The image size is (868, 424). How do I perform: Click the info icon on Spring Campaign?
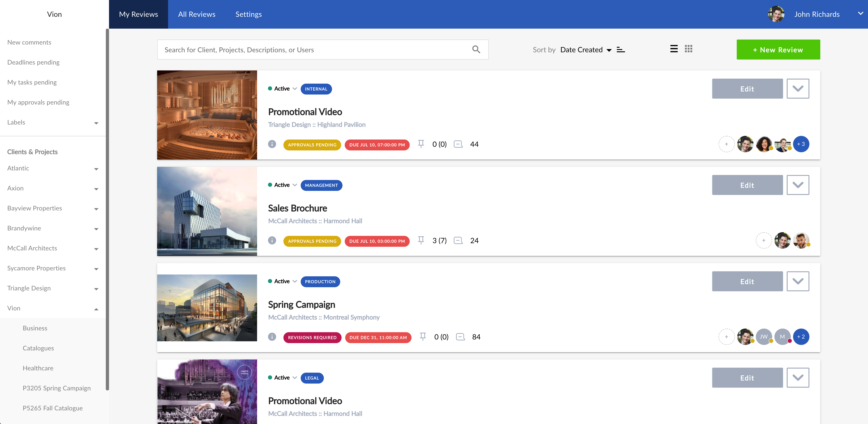pyautogui.click(x=272, y=337)
